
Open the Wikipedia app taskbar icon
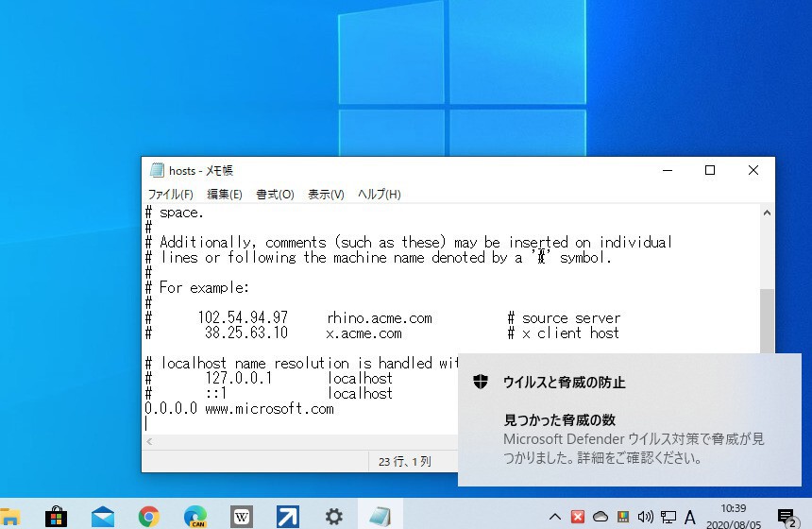(242, 517)
